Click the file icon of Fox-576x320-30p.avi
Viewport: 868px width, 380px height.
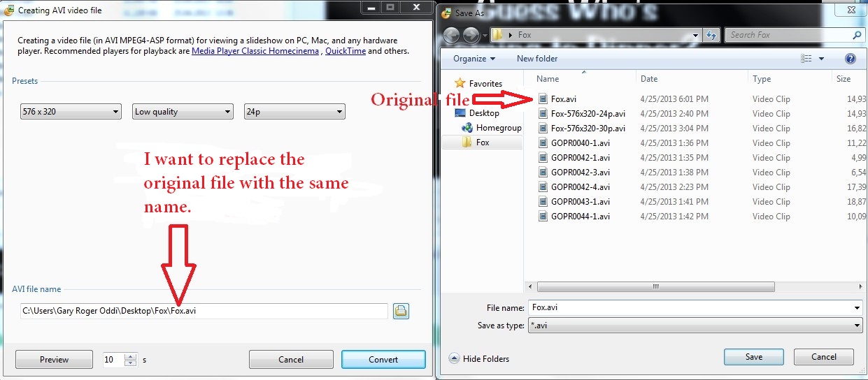543,129
